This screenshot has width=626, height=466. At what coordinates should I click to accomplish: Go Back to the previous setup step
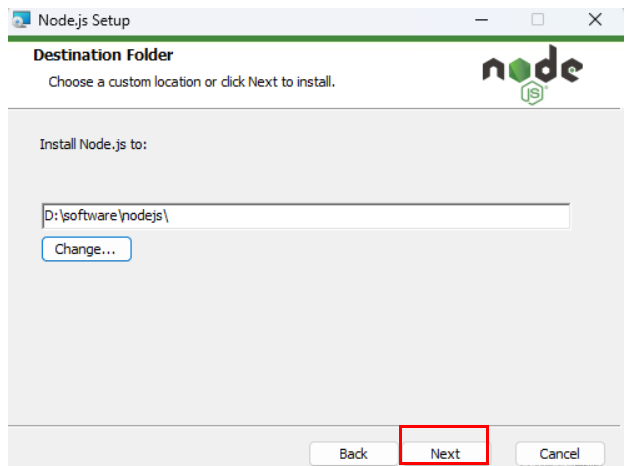click(x=353, y=453)
